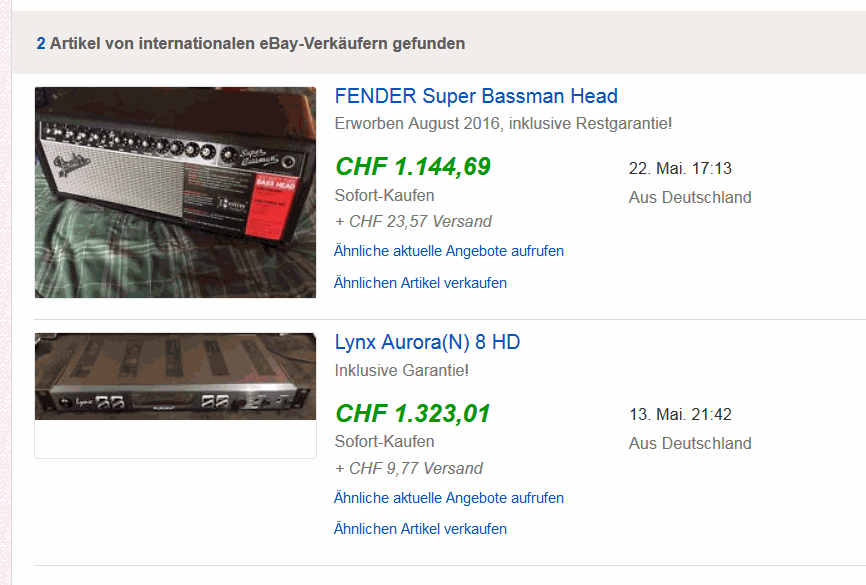Click the 'CHF 23,57 Versand' shipping cost
Image resolution: width=866 pixels, height=585 pixels.
tap(413, 221)
